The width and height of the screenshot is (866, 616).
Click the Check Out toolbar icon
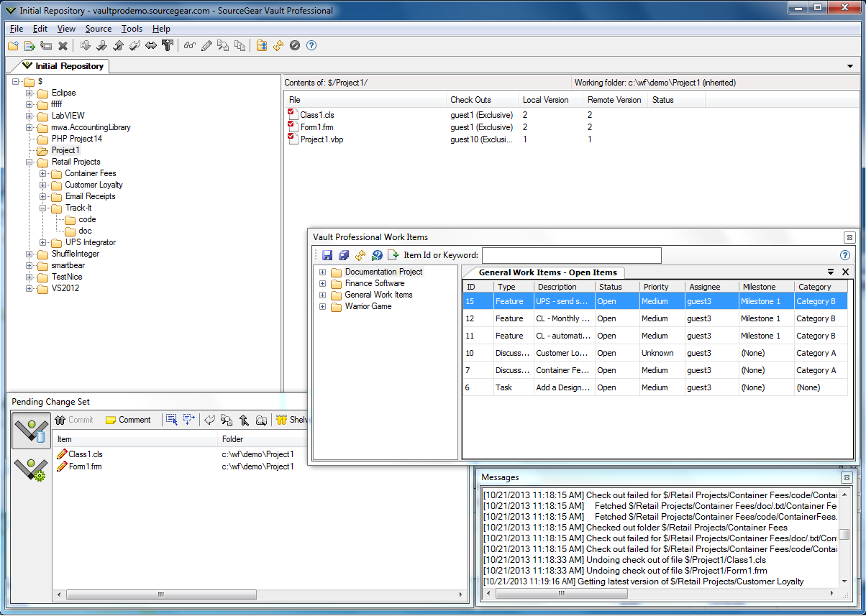[x=101, y=46]
